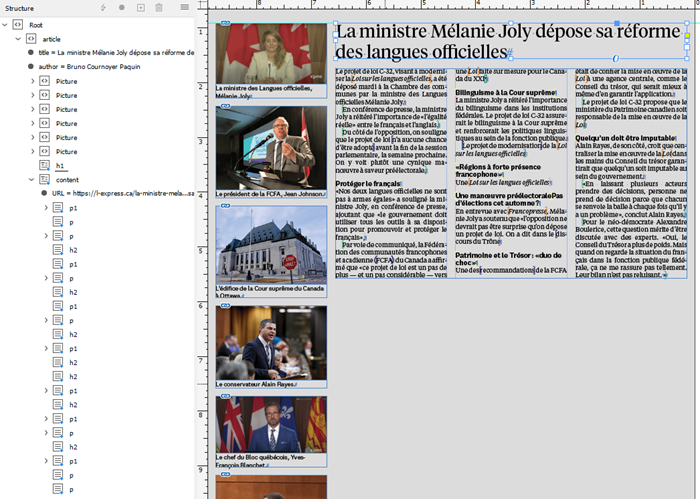Click caption 'Le conservateur Alain Rayes'

(255, 384)
